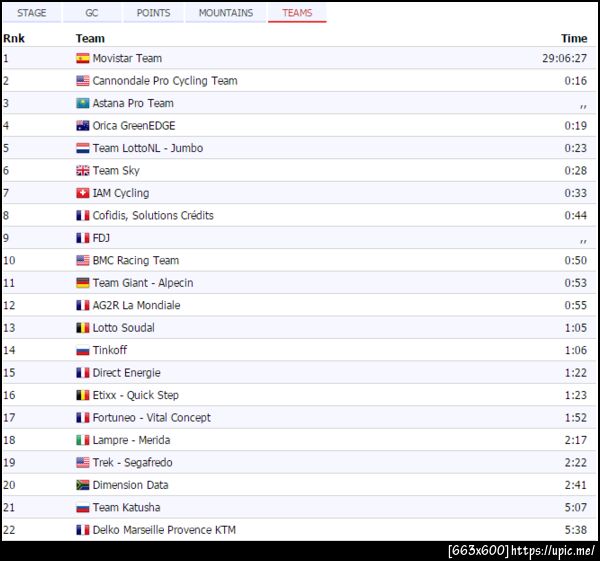
Task: Open the STAGE results tab
Action: pyautogui.click(x=32, y=13)
